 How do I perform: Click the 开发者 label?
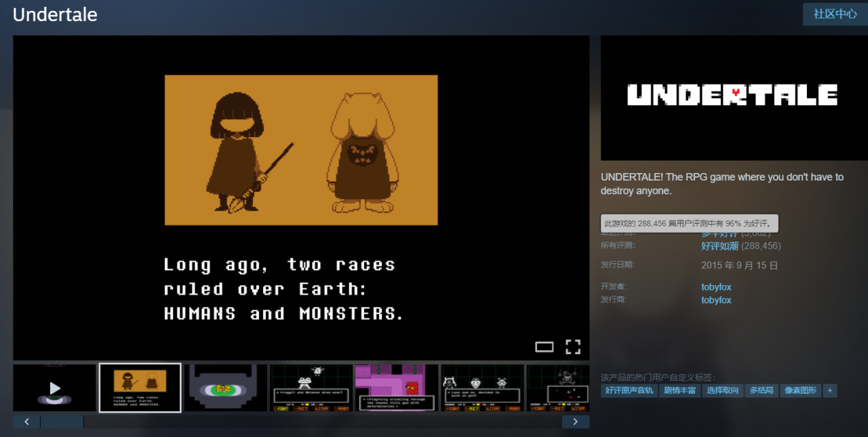[x=614, y=286]
